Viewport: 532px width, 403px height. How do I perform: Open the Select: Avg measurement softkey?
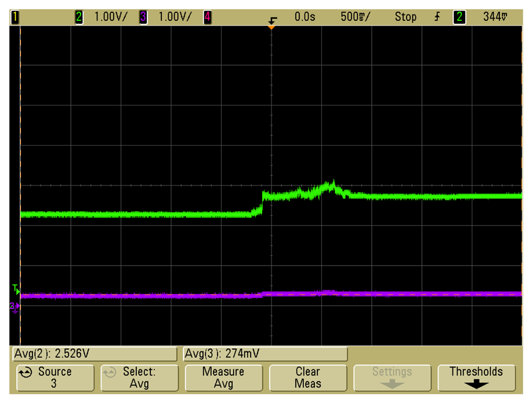(139, 377)
